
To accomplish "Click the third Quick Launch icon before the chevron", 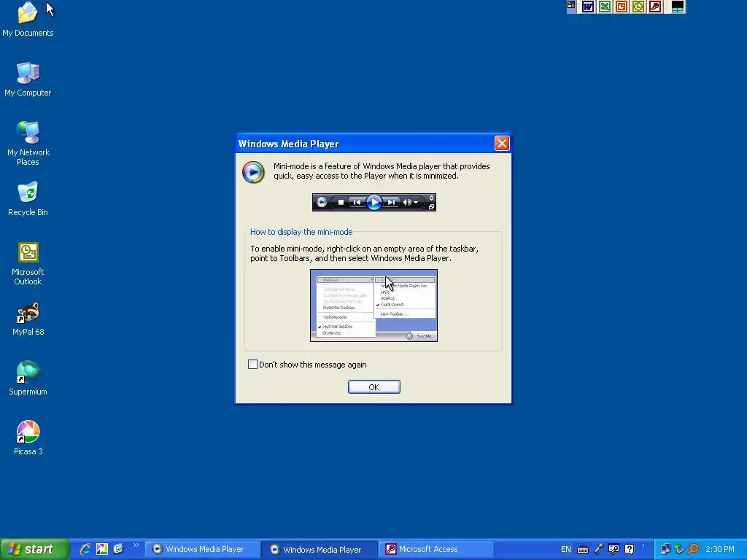I will (x=118, y=549).
